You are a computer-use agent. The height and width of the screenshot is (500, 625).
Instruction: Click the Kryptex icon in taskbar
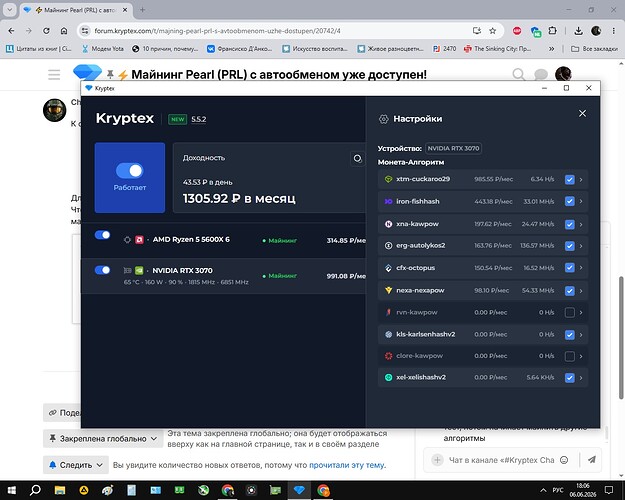pyautogui.click(x=299, y=490)
